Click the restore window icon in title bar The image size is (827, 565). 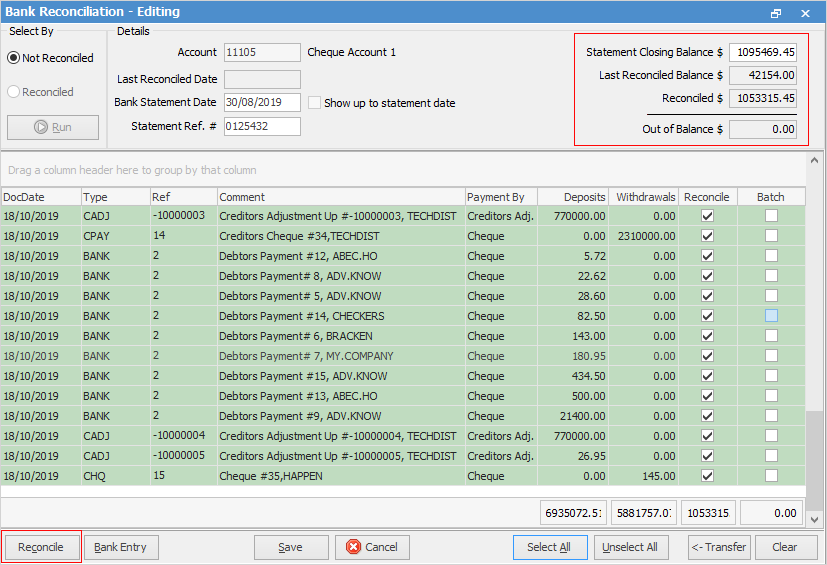776,13
